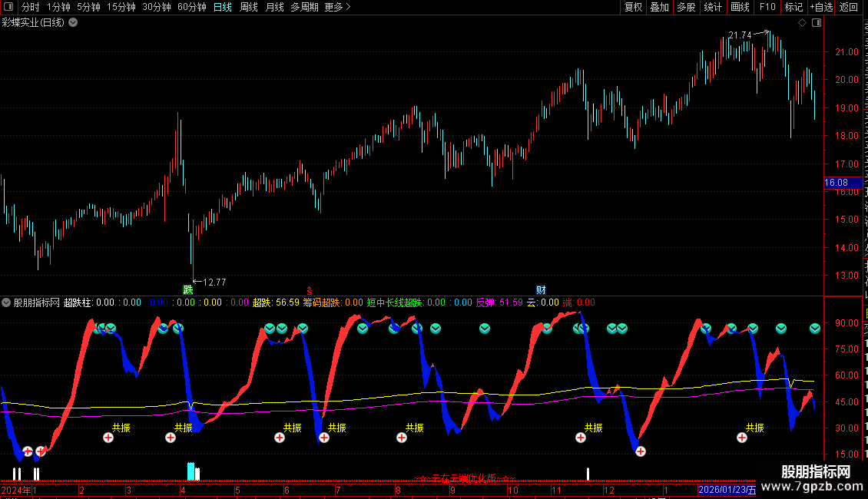This screenshot has width=868, height=499.
Task: Select the 周线 weekly period tab
Action: click(x=249, y=7)
